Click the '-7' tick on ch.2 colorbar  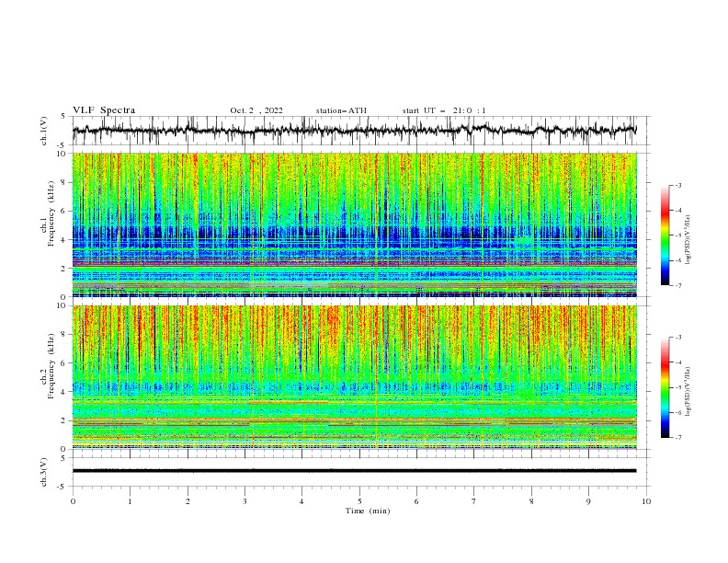[x=678, y=437]
